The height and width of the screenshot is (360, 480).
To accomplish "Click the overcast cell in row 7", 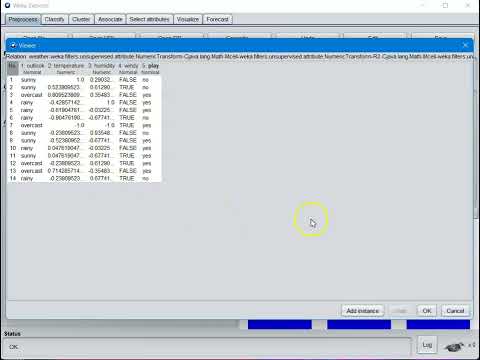I will [x=32, y=125].
